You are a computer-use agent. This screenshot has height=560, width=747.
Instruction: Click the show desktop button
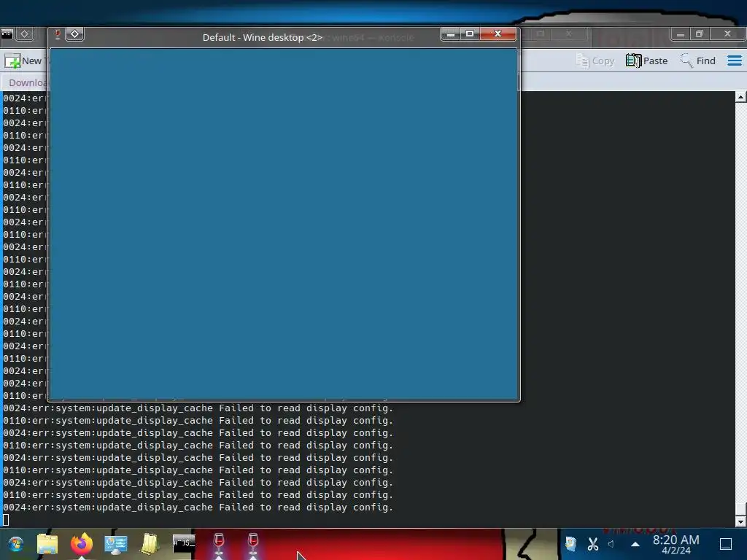click(726, 544)
